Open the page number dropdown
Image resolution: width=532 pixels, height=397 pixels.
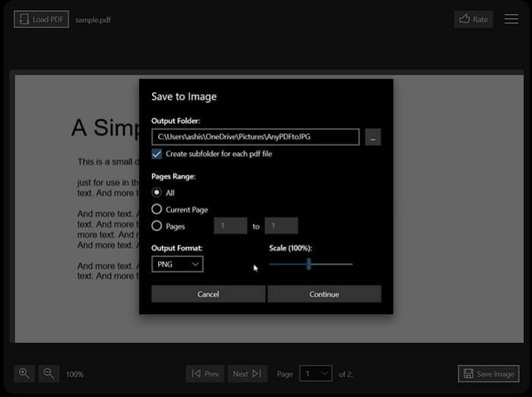(x=315, y=373)
